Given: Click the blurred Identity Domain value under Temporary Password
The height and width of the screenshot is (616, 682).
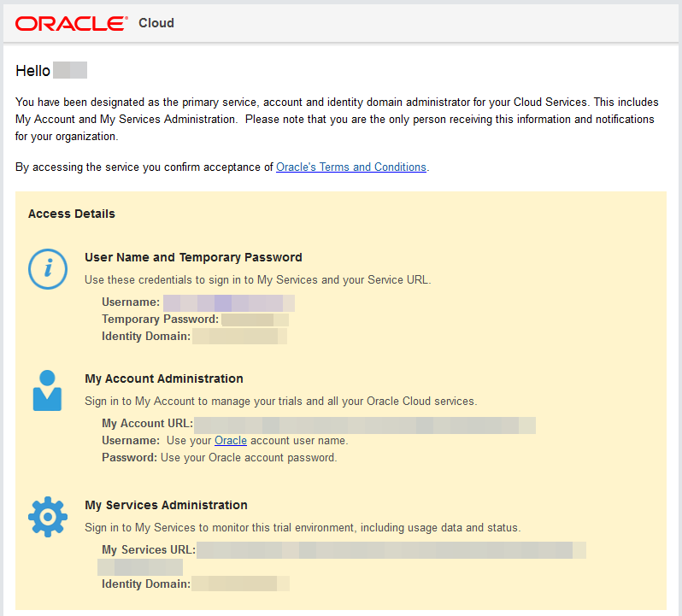Looking at the screenshot, I should pos(239,337).
